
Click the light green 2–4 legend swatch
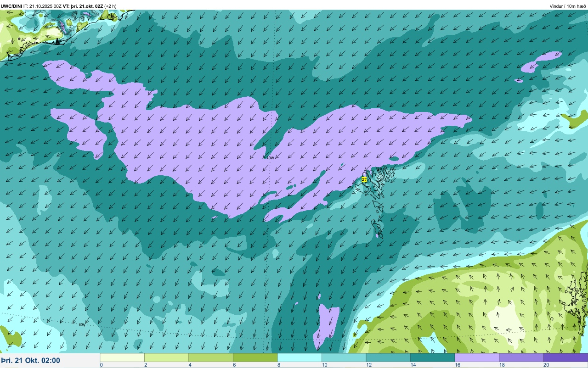tap(166, 357)
